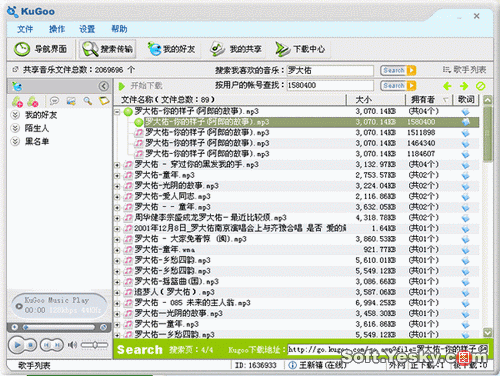Open the 文件 menu
This screenshot has width=500, height=376.
coord(25,29)
